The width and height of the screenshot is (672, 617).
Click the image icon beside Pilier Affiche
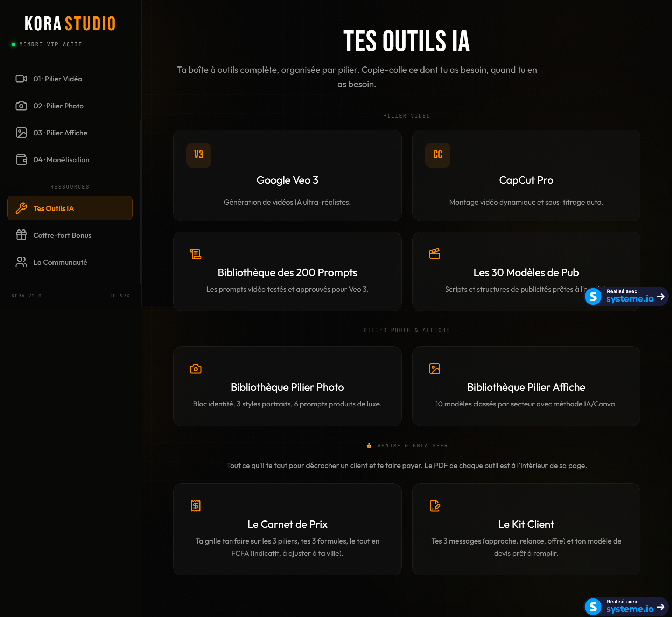pyautogui.click(x=21, y=133)
